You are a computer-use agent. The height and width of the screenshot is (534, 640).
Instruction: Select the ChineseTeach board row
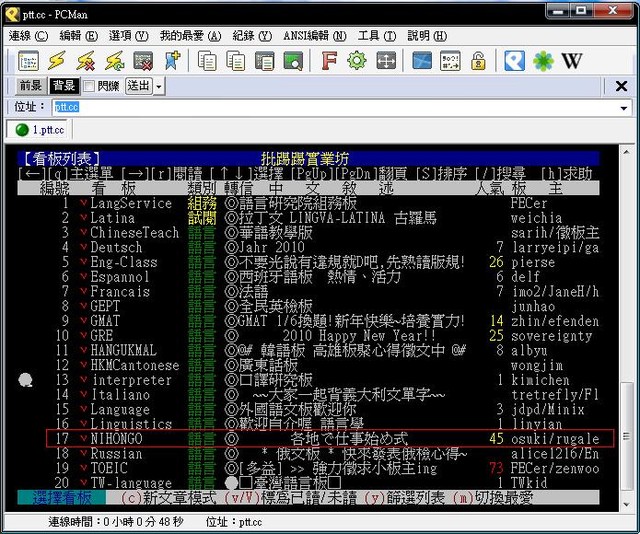point(308,233)
